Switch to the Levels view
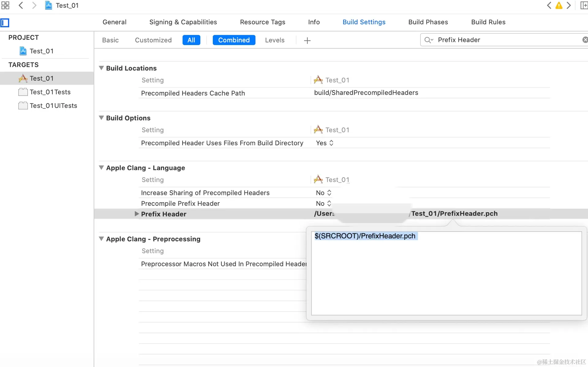 coord(274,40)
